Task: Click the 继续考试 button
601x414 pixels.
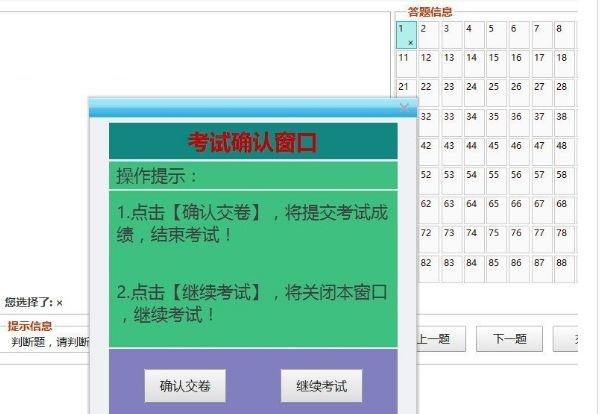Action: tap(322, 386)
